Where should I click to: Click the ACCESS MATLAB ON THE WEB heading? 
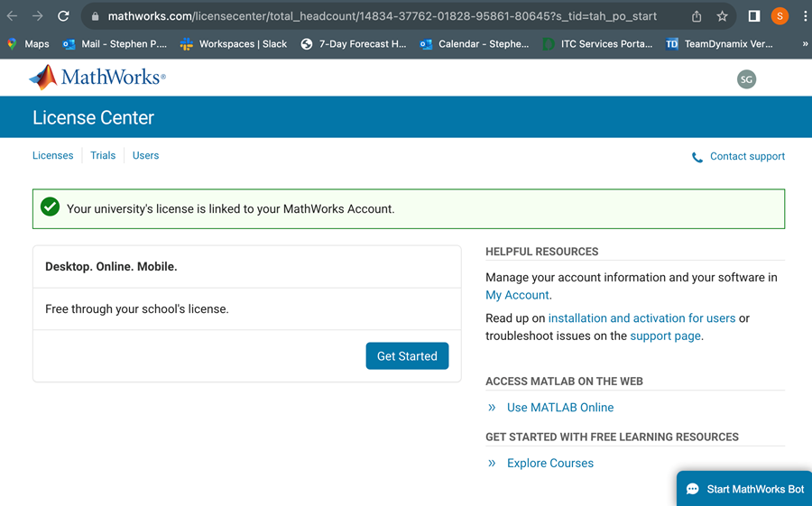[564, 382]
